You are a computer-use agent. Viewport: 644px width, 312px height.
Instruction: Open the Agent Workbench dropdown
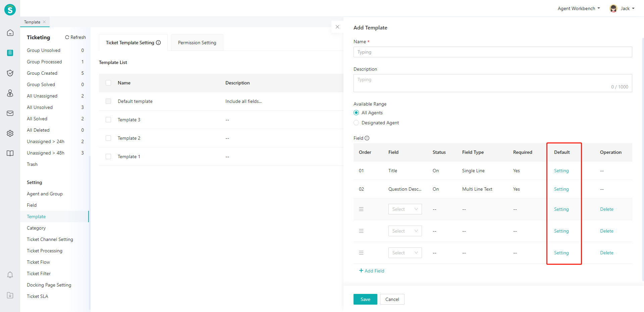coord(579,8)
